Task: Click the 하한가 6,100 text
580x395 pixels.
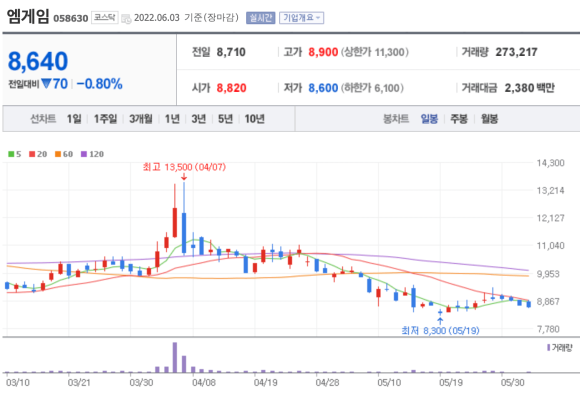Action: click(372, 88)
